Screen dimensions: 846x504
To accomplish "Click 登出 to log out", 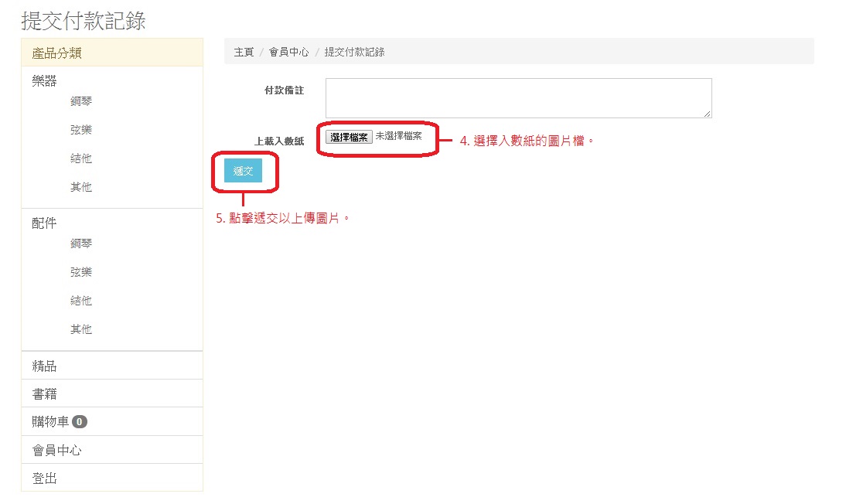I will (x=44, y=478).
